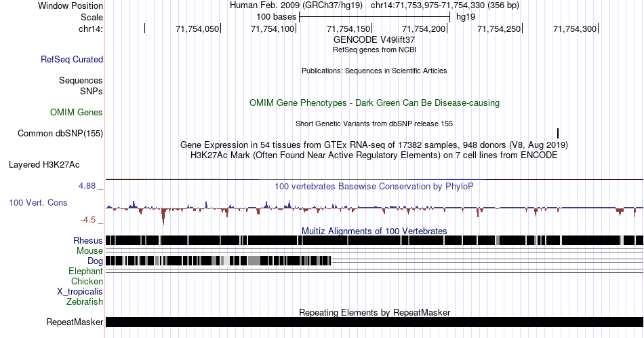The width and height of the screenshot is (644, 338).
Task: Click the Layered H3K27Ac track label
Action: pyautogui.click(x=44, y=164)
